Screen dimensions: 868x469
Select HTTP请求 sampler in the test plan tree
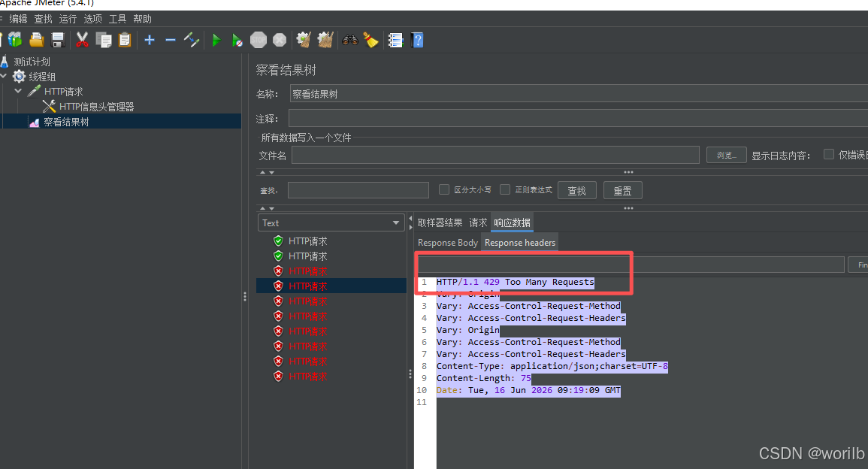(63, 92)
